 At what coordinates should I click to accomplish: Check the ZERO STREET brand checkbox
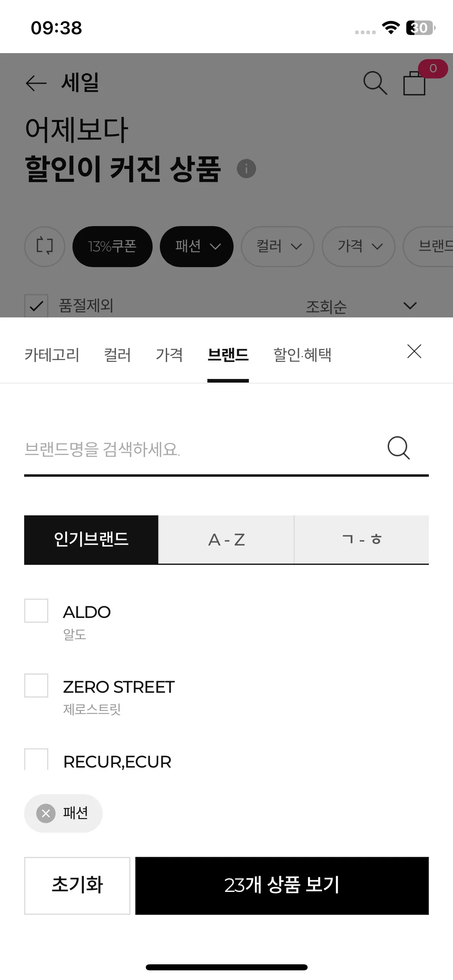tap(36, 686)
